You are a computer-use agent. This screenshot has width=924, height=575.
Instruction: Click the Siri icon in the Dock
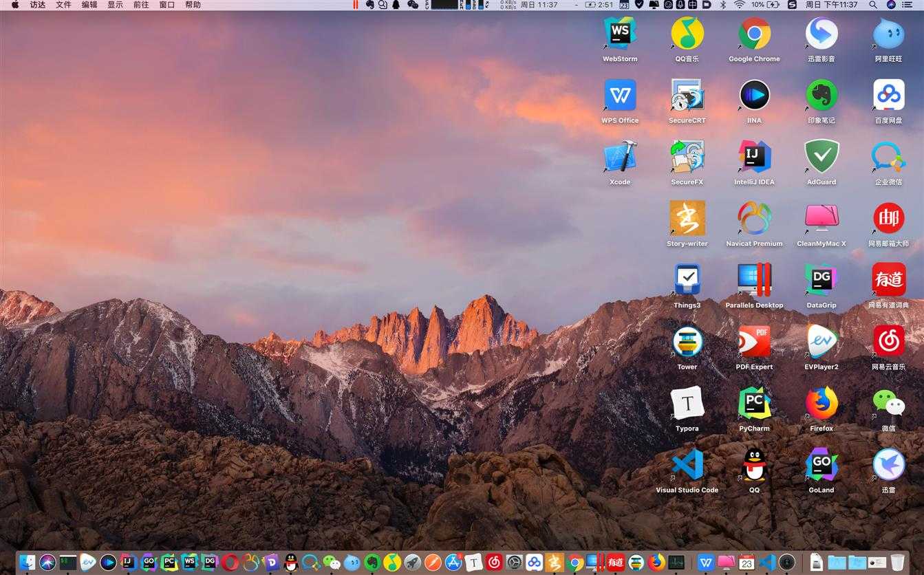click(x=47, y=563)
